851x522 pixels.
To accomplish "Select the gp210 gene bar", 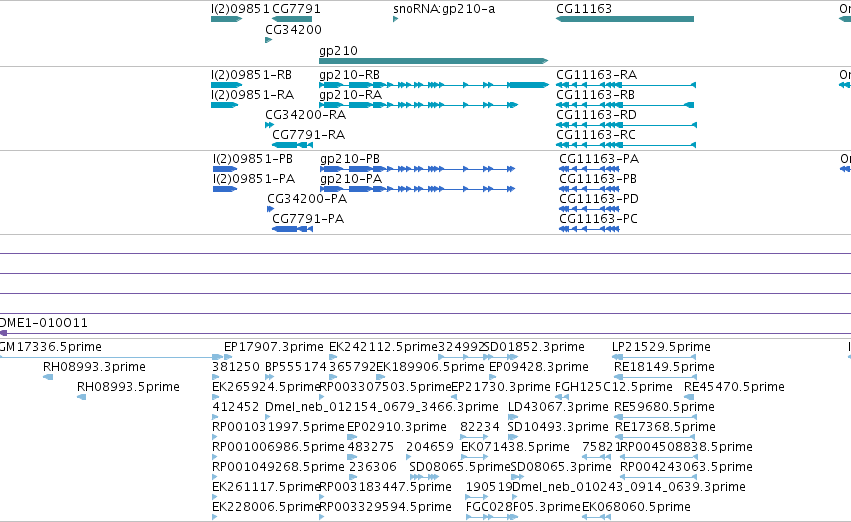I will pos(434,61).
